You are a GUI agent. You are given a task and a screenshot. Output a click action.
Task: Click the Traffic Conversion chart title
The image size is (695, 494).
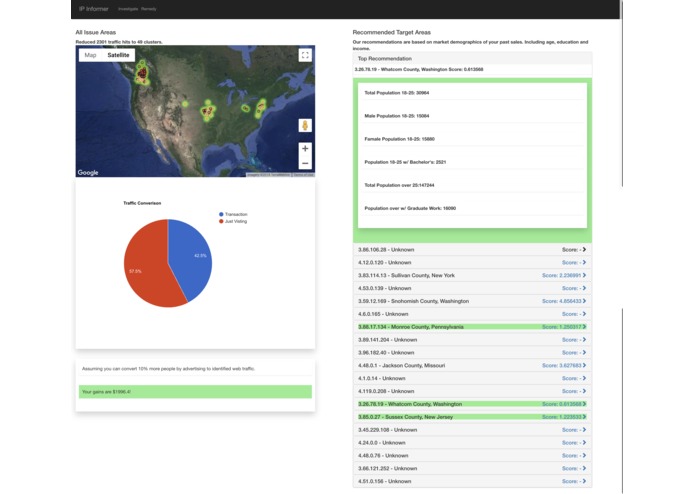(x=142, y=203)
